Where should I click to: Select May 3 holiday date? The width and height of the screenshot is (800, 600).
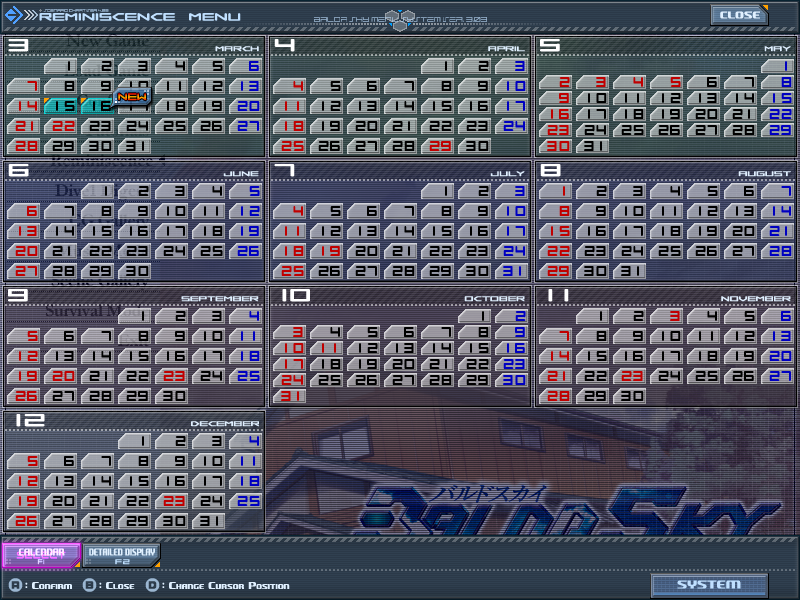pos(592,82)
